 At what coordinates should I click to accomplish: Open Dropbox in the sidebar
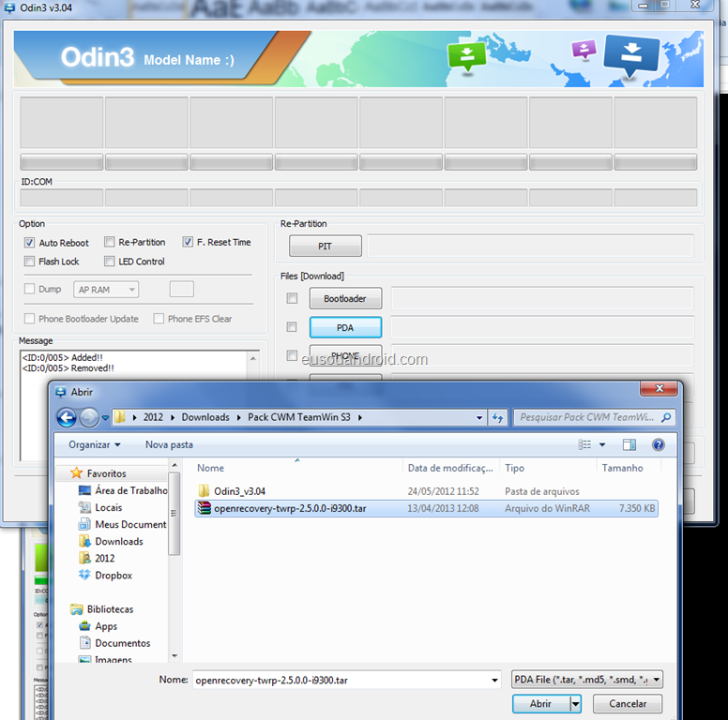105,576
